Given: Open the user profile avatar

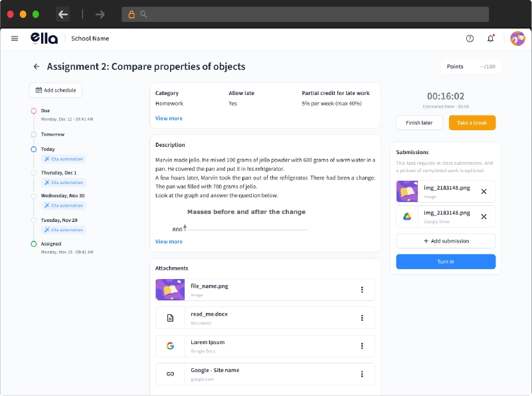Looking at the screenshot, I should [517, 39].
